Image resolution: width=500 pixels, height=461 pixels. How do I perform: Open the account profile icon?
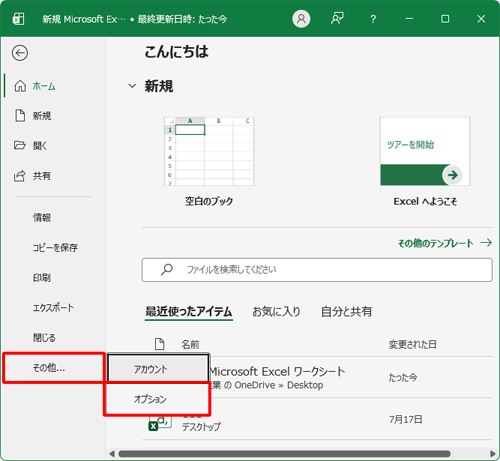pos(301,19)
